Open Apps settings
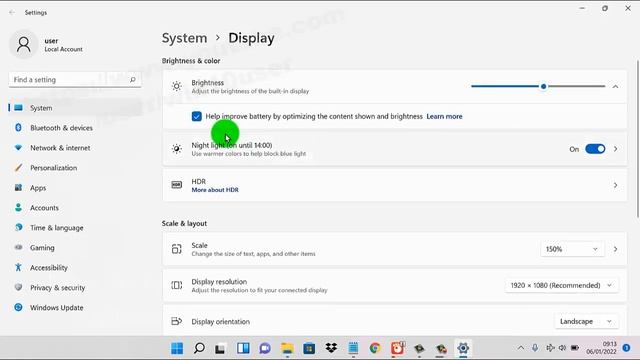Viewport: 640px width, 360px height. pos(76,188)
